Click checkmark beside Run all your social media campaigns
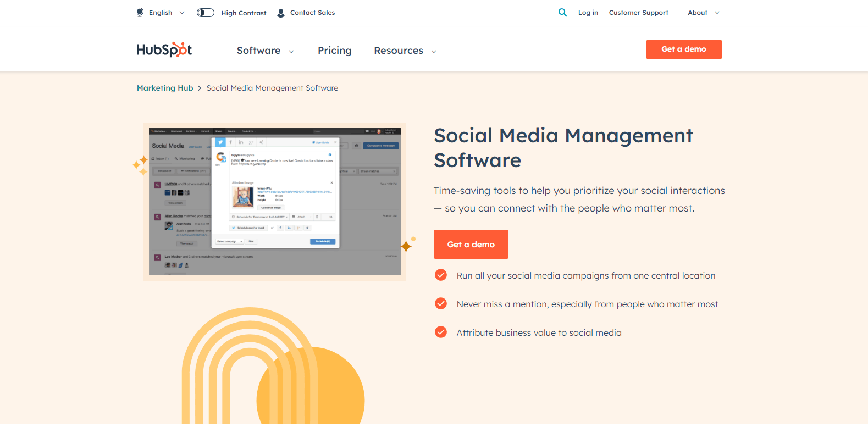This screenshot has height=427, width=868. [x=441, y=275]
